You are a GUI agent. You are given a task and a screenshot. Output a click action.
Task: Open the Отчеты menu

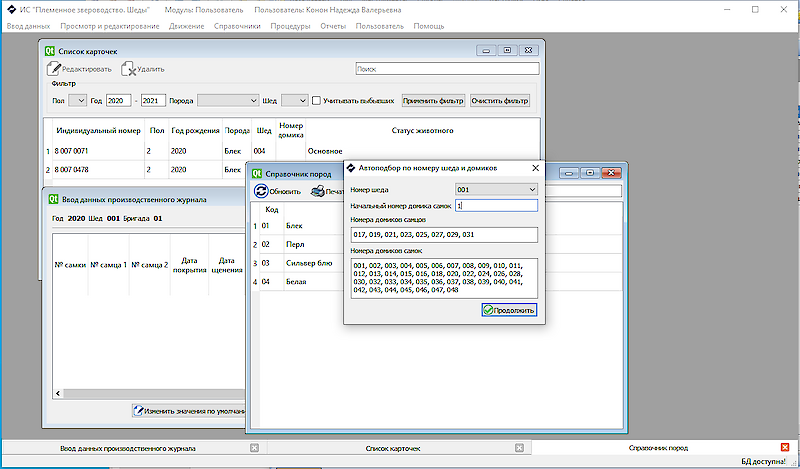pos(332,26)
